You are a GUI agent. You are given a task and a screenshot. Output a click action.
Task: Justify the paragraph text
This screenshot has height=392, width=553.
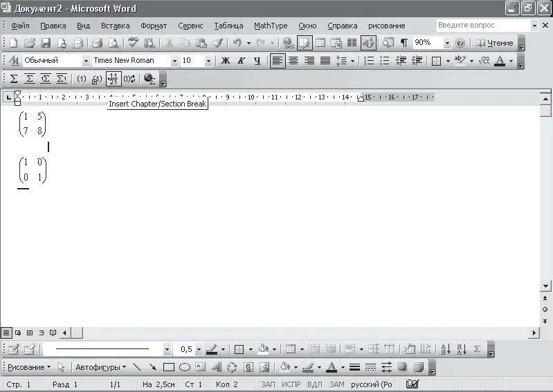click(325, 61)
